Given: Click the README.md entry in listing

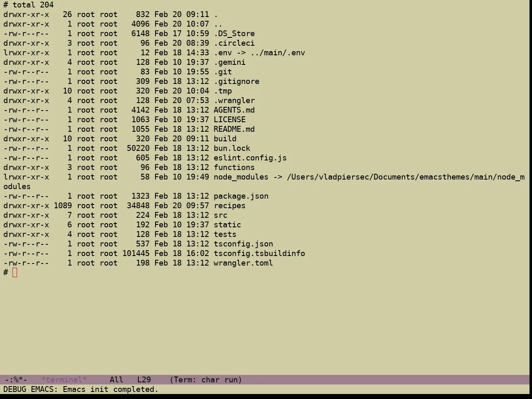Looking at the screenshot, I should (x=234, y=129).
